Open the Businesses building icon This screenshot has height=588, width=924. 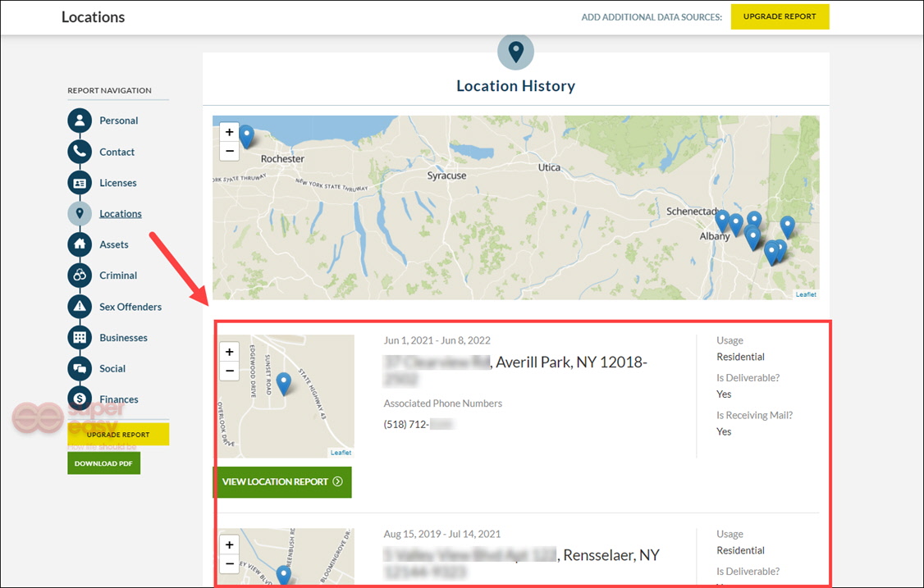click(80, 338)
